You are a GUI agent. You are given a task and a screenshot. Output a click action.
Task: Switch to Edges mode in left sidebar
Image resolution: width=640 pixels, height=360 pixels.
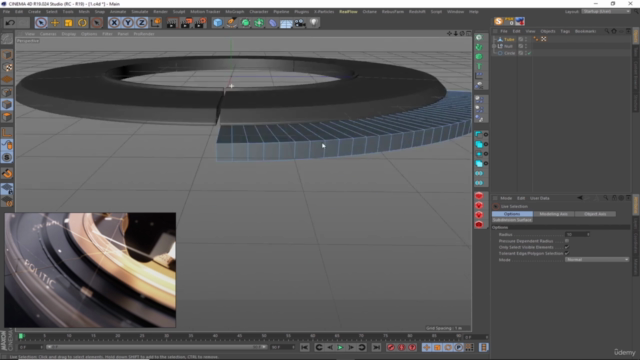pyautogui.click(x=7, y=105)
